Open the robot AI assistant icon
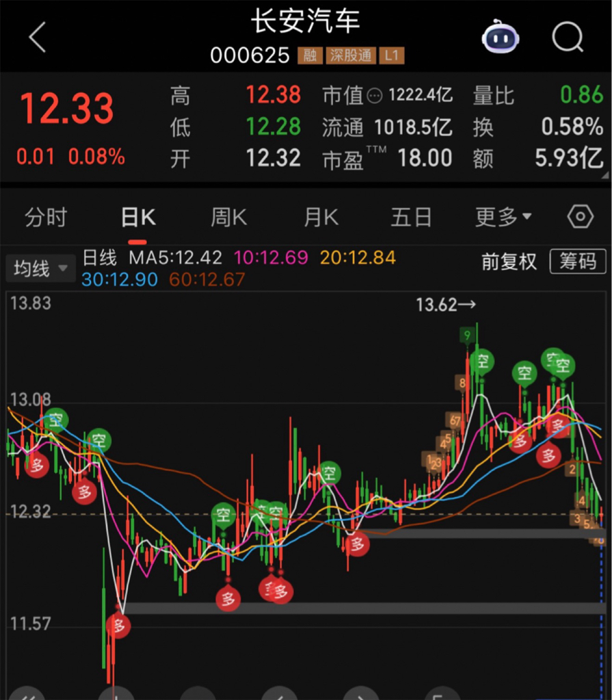612x700 pixels. click(501, 37)
